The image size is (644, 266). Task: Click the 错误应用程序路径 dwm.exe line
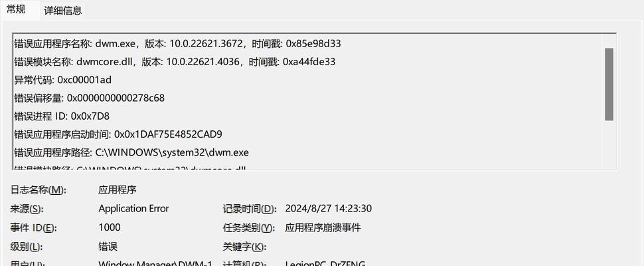[x=131, y=152]
